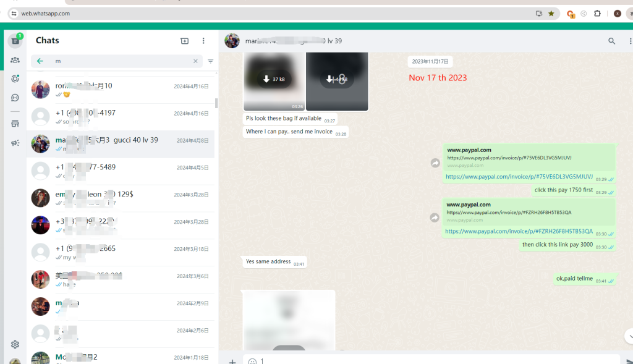Click the scroll-to-bottom chevron in chat

[x=628, y=336]
